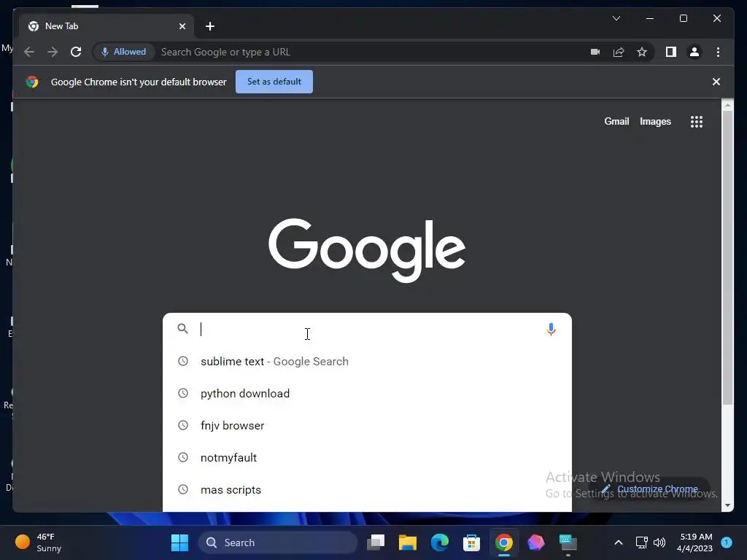Bookmark this tab with star icon
747x560 pixels.
(x=642, y=52)
